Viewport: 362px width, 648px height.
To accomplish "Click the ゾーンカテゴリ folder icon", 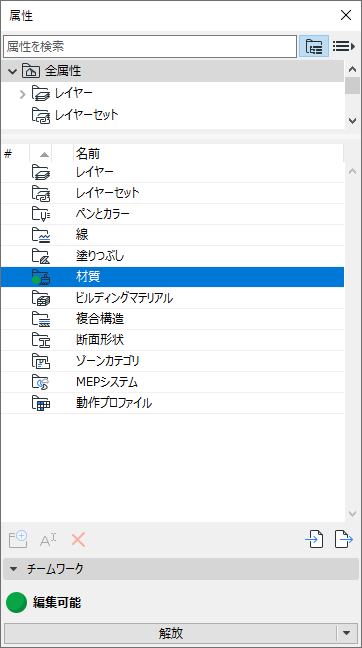I will (40, 361).
